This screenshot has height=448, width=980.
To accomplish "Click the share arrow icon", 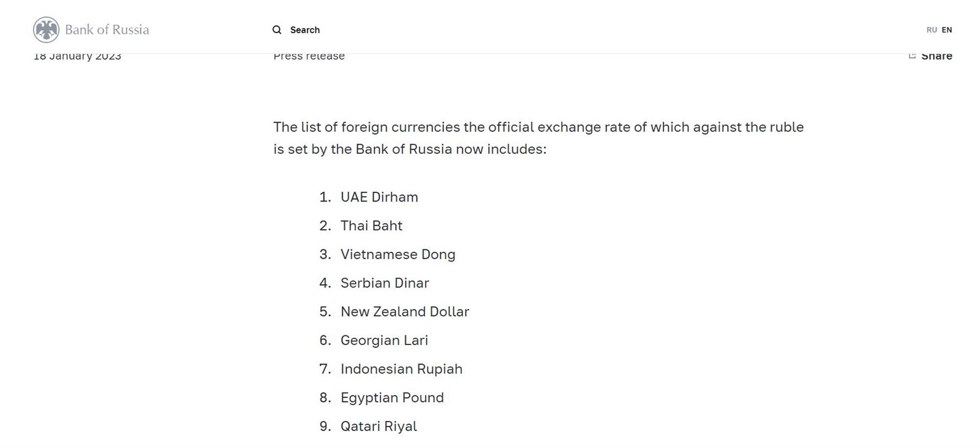I will click(x=912, y=56).
